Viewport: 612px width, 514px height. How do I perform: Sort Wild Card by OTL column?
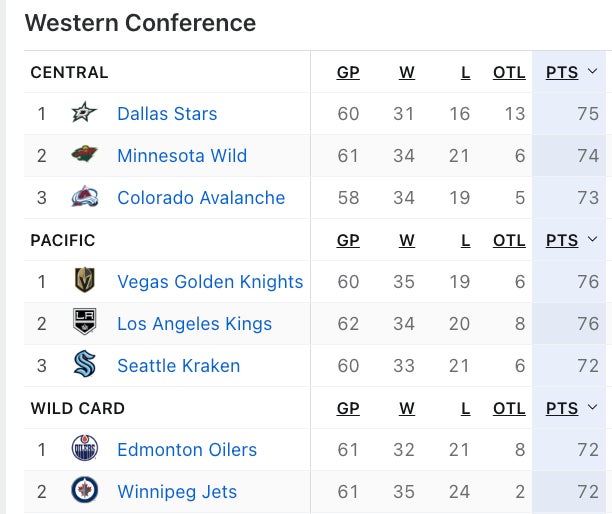click(x=509, y=408)
